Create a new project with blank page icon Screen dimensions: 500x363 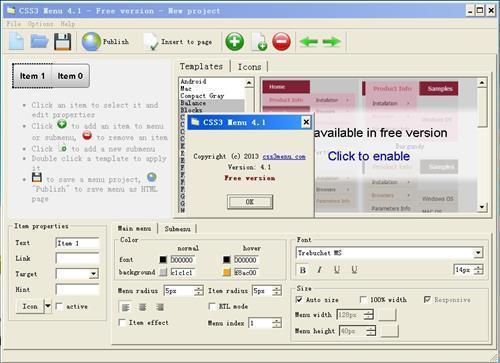click(x=16, y=42)
